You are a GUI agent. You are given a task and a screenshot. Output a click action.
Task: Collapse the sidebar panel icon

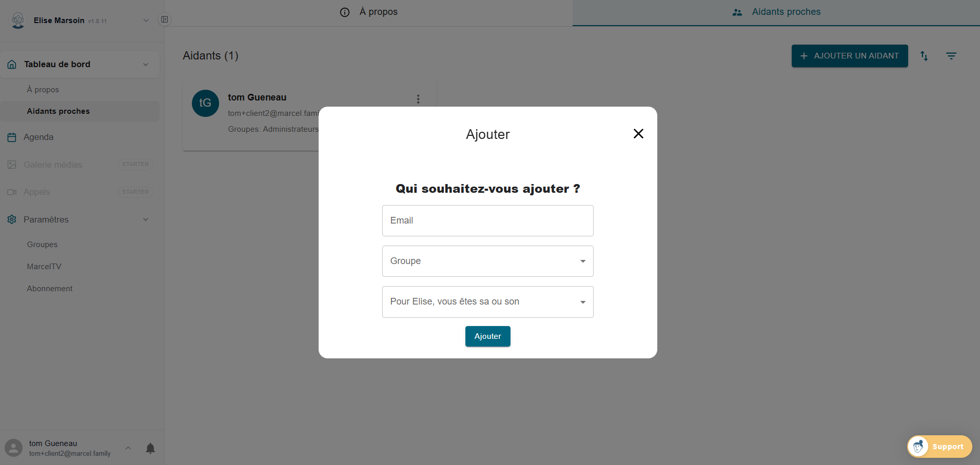(x=165, y=19)
